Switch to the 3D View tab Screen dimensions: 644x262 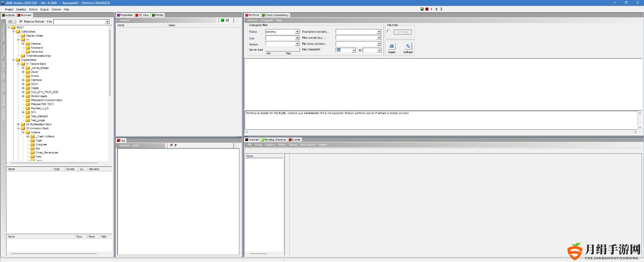pyautogui.click(x=142, y=15)
